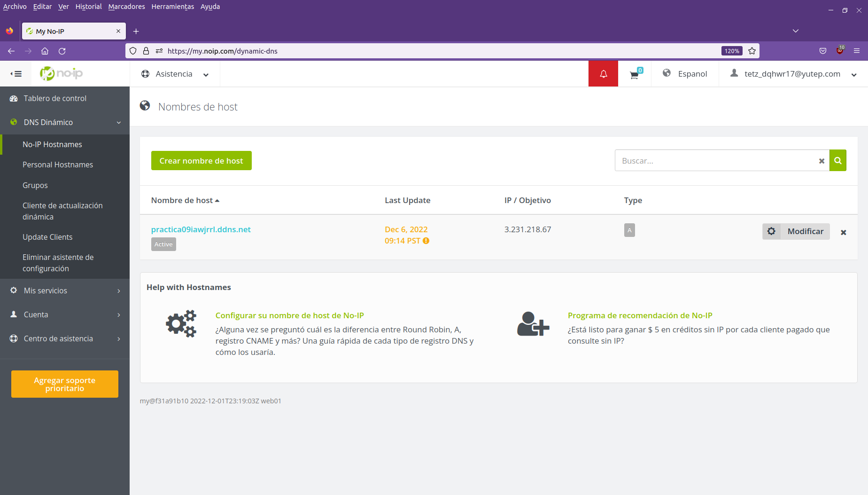Click Crear nombre de host button
The image size is (868, 495).
coord(201,161)
